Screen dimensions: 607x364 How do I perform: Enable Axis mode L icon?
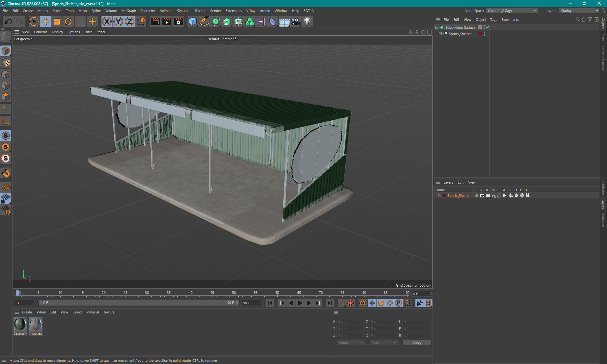pyautogui.click(x=6, y=121)
